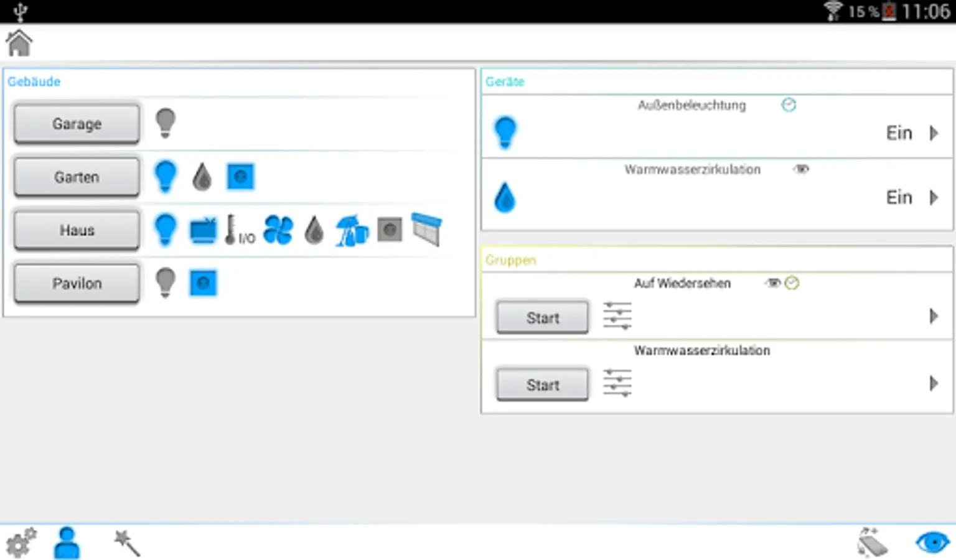Click the Gruppen section heading
Image resolution: width=956 pixels, height=560 pixels.
pyautogui.click(x=511, y=260)
